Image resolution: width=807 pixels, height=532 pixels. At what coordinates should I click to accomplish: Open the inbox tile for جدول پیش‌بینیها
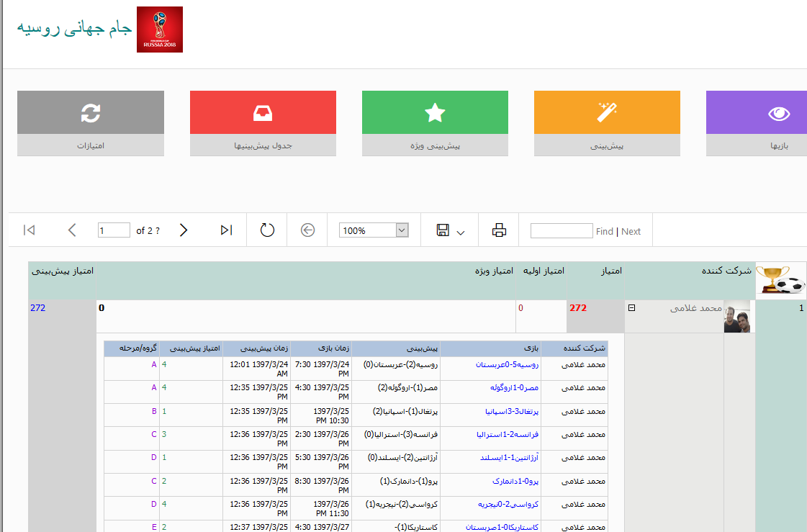263,113
